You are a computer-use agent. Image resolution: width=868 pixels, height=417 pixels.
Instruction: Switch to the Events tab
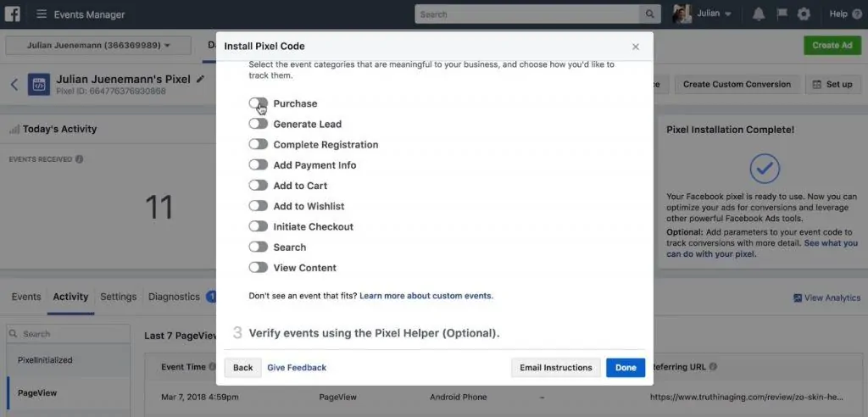pyautogui.click(x=26, y=297)
